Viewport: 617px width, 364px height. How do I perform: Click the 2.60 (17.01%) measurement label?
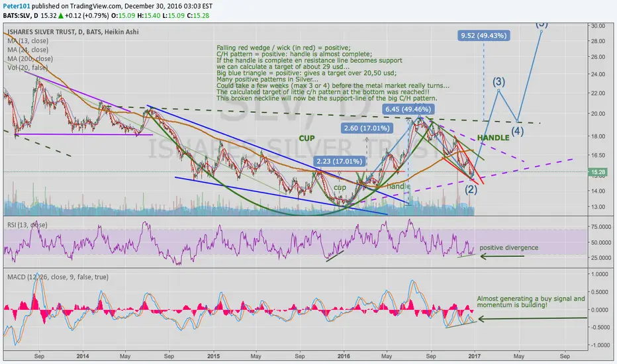coord(367,128)
